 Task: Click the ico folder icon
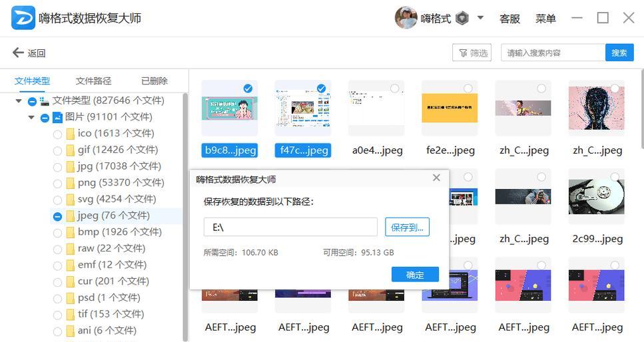[x=70, y=134]
